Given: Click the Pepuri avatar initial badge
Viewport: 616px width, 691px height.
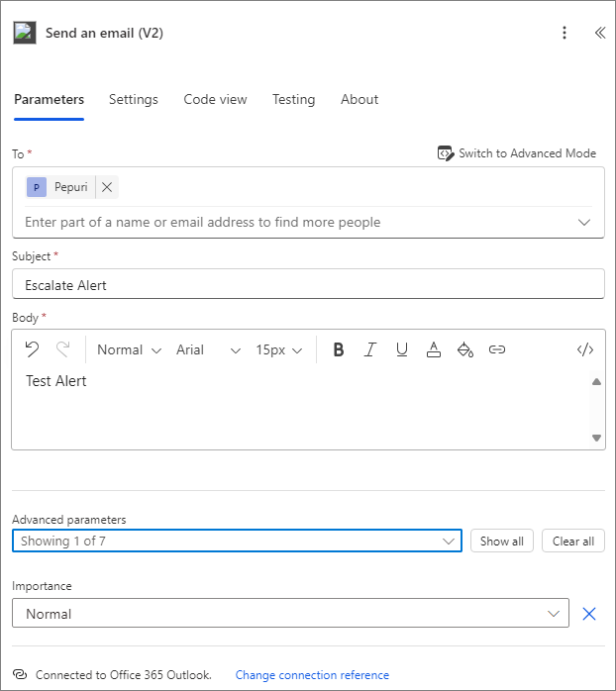Looking at the screenshot, I should tap(37, 187).
